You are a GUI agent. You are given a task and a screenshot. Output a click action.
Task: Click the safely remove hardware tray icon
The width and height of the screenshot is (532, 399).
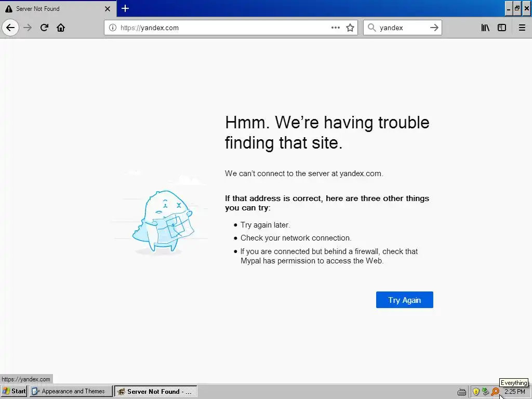486,392
